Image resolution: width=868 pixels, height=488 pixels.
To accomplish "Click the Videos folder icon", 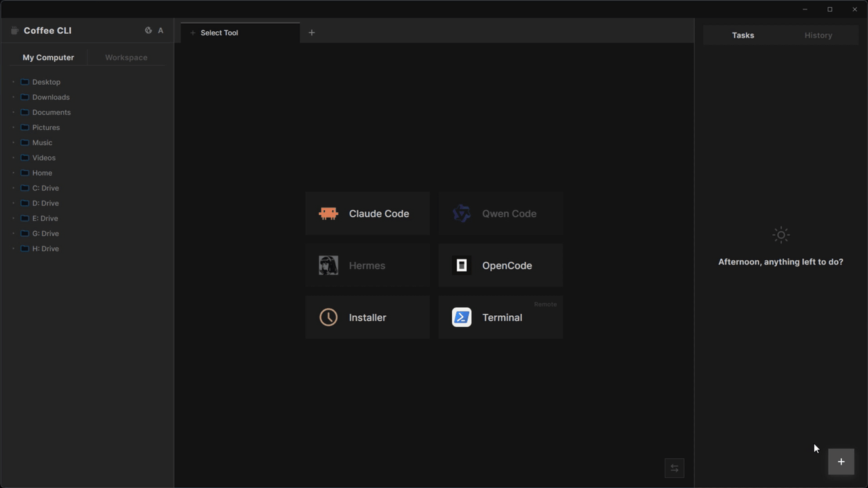I will 24,158.
